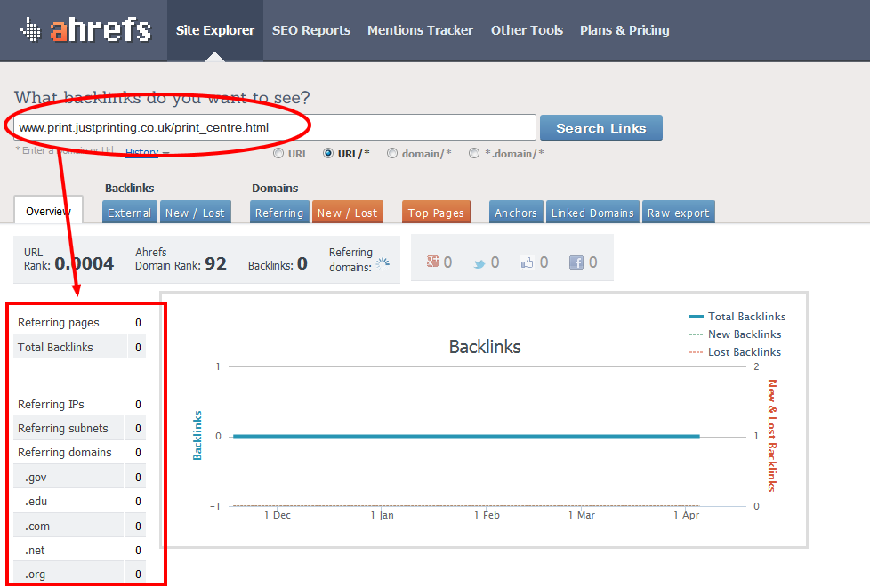Screen dimensions: 870x588
Task: Switch to the Anchors tab
Action: [516, 213]
